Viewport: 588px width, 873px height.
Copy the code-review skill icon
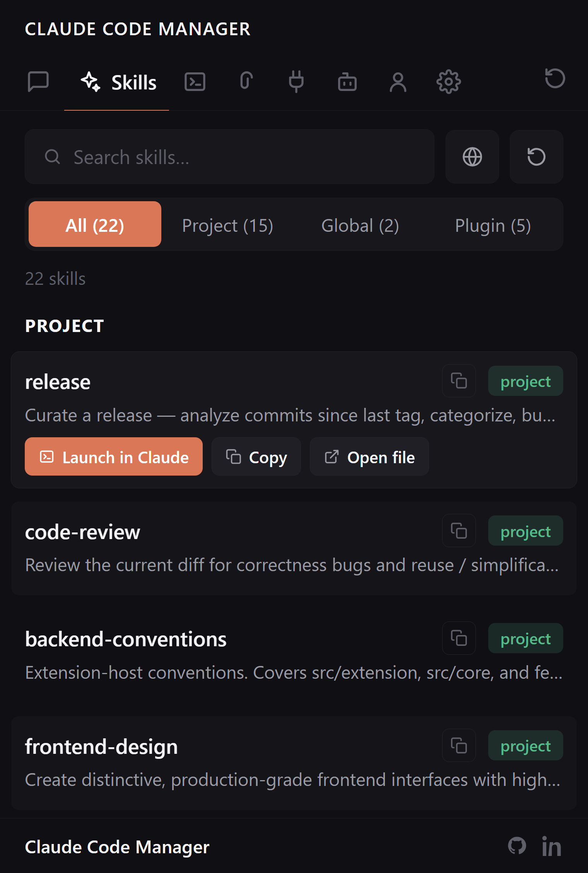pos(459,531)
